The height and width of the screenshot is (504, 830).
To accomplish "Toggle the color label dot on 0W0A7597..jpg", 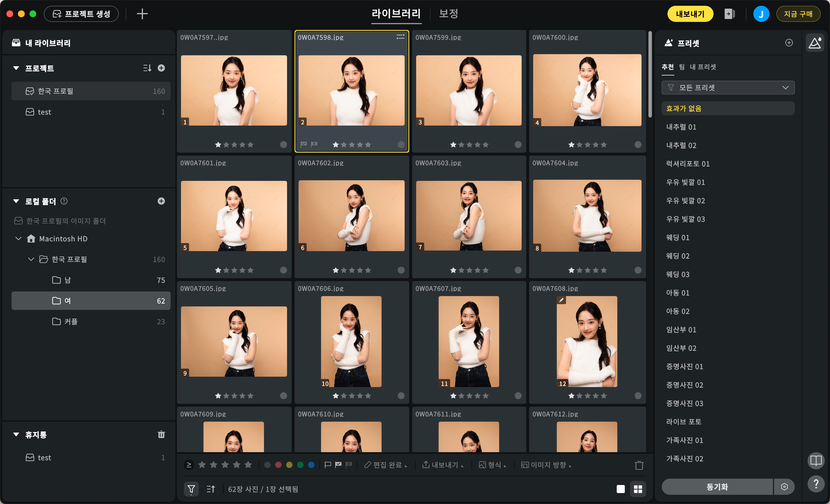I will (284, 145).
